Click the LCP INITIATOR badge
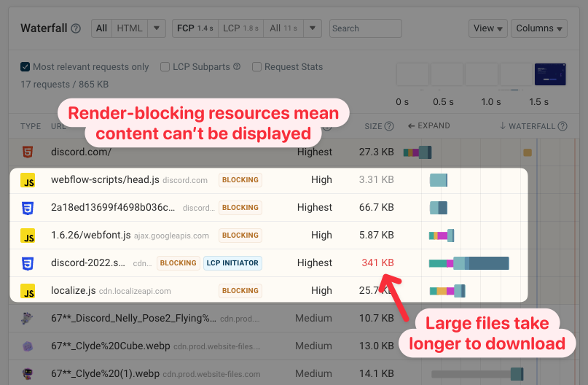588x385 pixels. pos(232,263)
